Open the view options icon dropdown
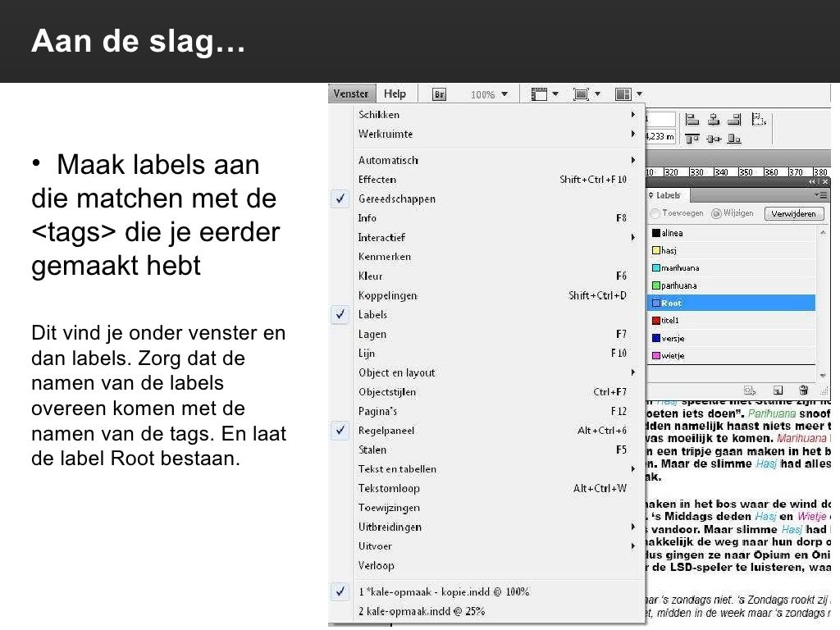The image size is (840, 630). click(545, 94)
